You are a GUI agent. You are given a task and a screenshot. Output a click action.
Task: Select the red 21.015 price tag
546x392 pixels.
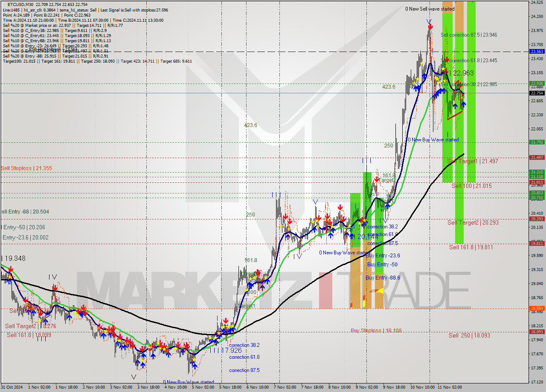pos(537,182)
